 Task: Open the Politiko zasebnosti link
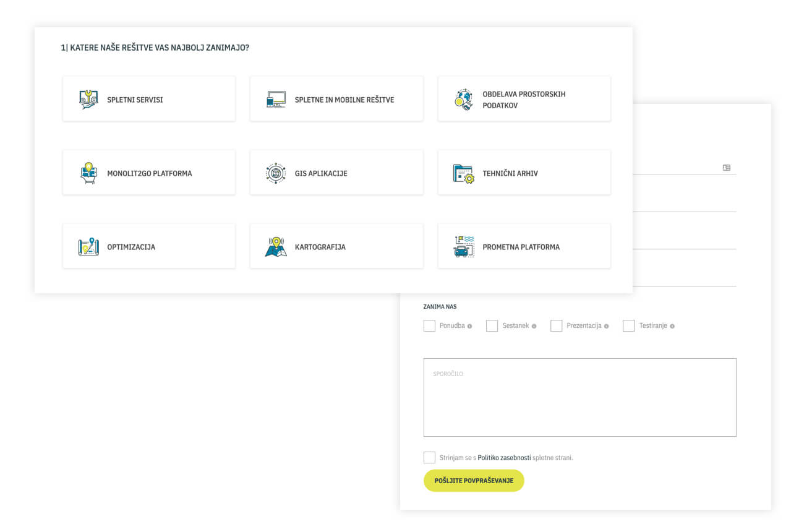(504, 458)
